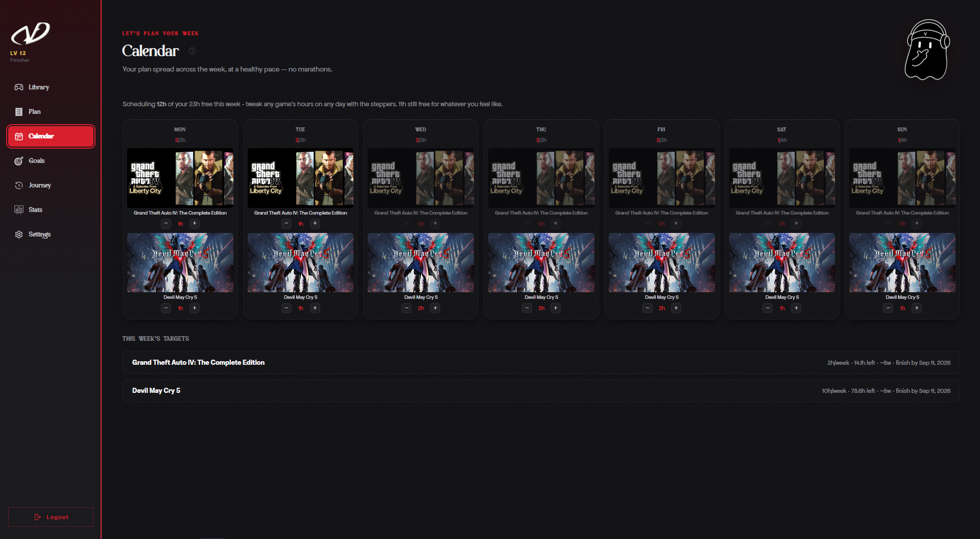Open Monday's Grand Theft Auto IV cover art
Image resolution: width=980 pixels, height=539 pixels.
click(180, 178)
